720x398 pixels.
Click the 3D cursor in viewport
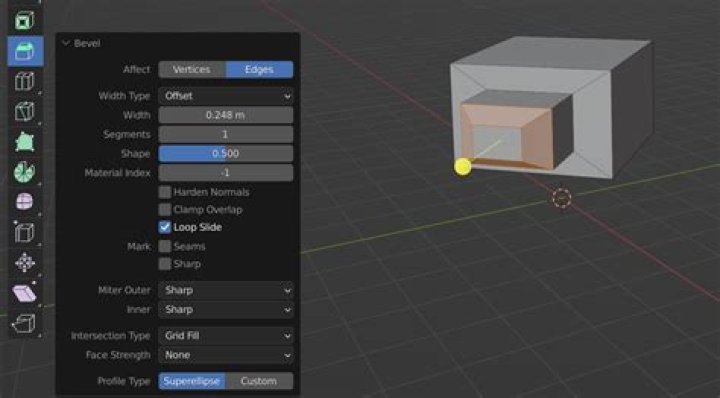(x=562, y=198)
